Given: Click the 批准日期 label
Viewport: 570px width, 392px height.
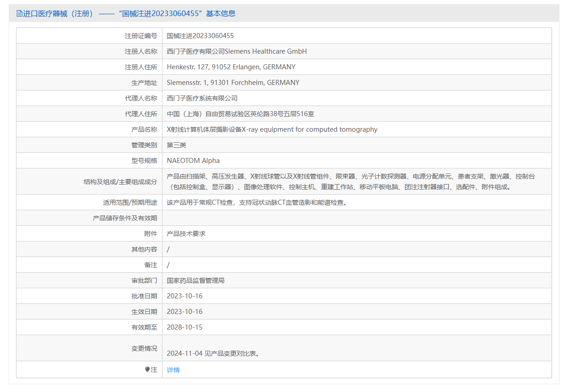Looking at the screenshot, I should 144,296.
